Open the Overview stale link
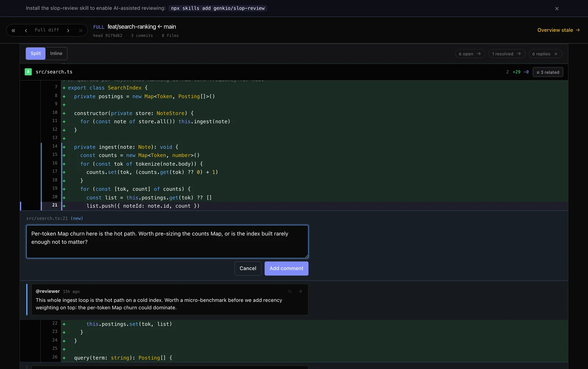 (559, 30)
